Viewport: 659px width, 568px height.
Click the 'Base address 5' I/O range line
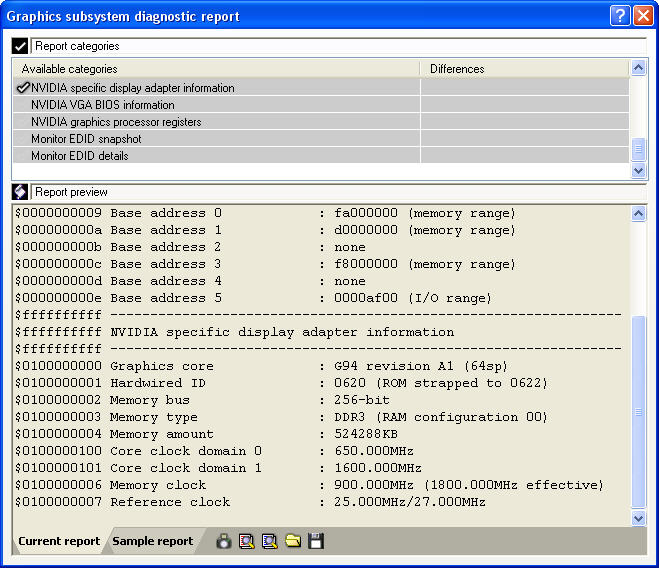coord(253,298)
